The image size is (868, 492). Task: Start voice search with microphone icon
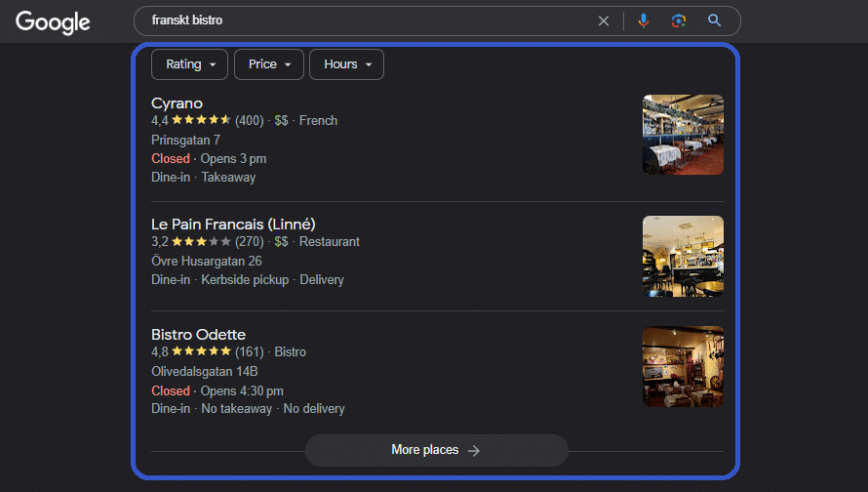coord(643,20)
